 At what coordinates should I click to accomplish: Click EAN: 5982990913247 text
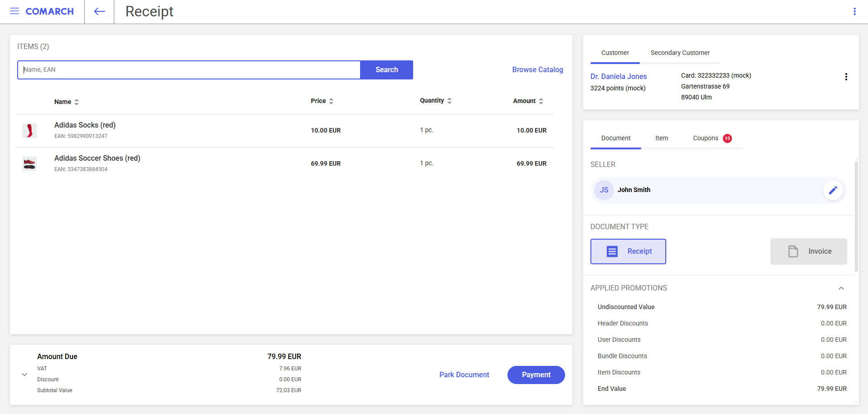[x=81, y=136]
